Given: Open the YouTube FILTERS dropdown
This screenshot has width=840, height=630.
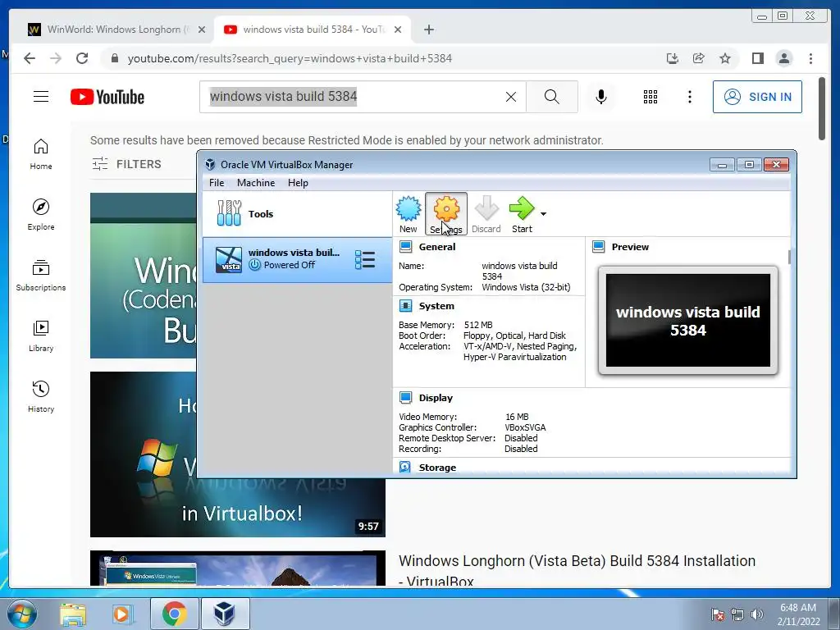Looking at the screenshot, I should pyautogui.click(x=126, y=164).
